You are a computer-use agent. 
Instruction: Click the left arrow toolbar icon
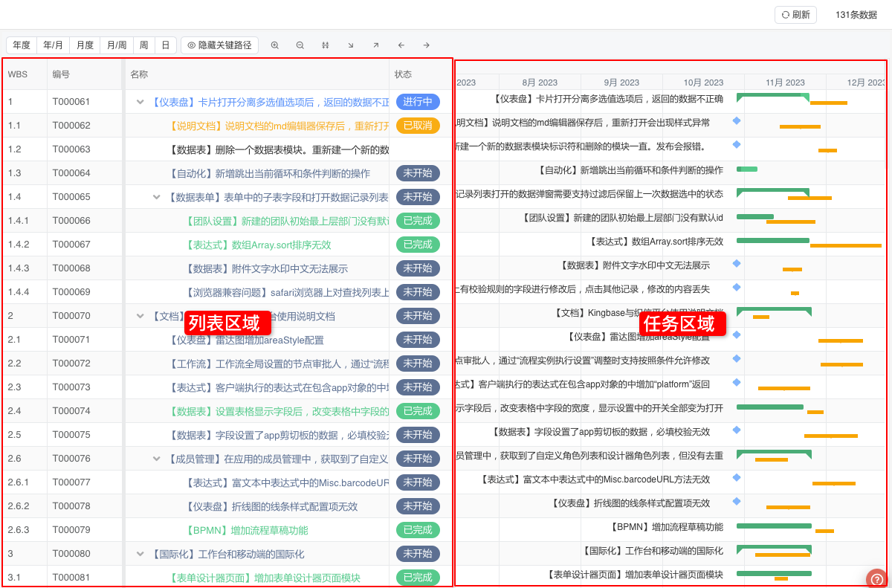401,45
